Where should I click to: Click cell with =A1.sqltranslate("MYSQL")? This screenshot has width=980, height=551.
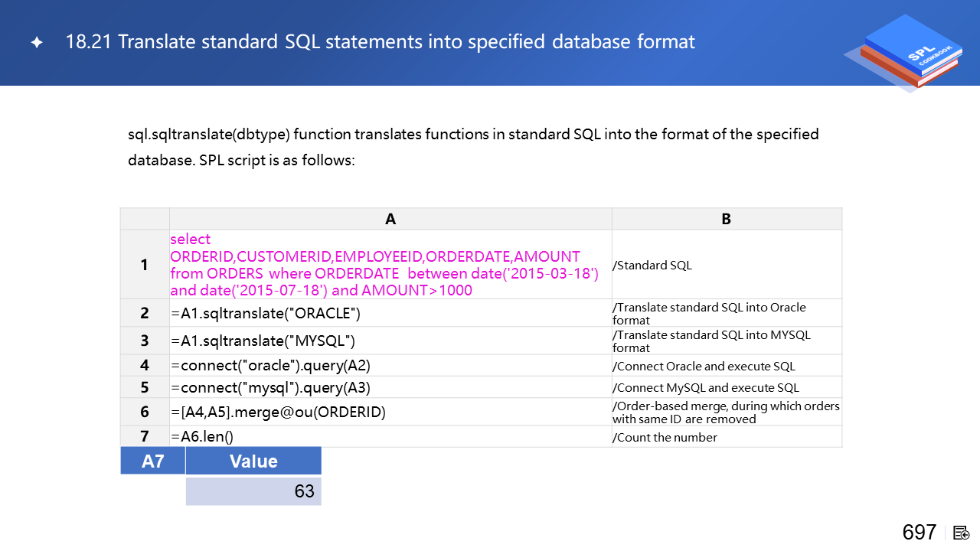(x=263, y=341)
